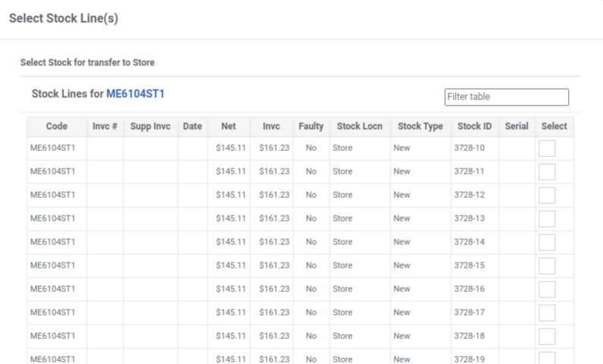Viewport: 603px width, 364px height.
Task: Click the Stock Locn column header
Action: click(x=360, y=127)
